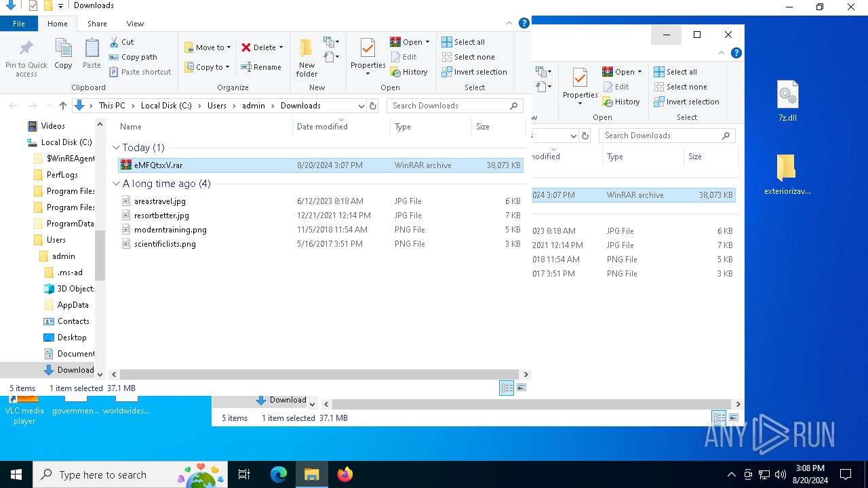
Task: Click the Paste icon in ribbon
Action: pos(92,48)
